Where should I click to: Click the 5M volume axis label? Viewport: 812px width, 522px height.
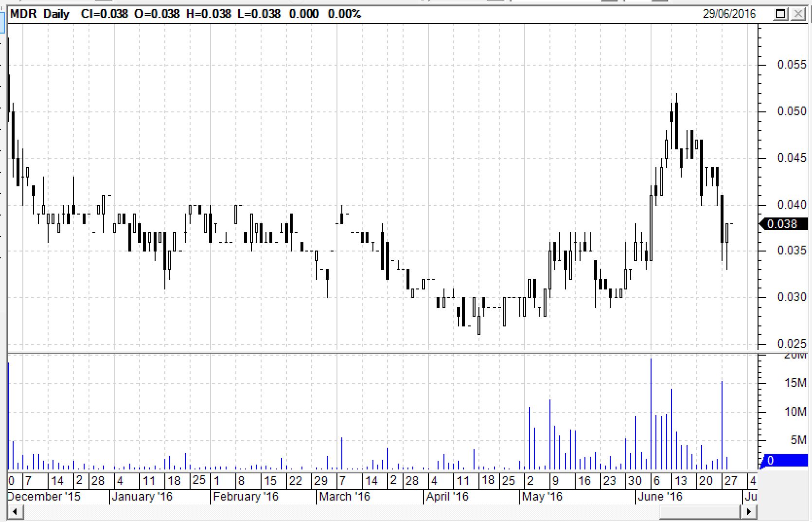(x=798, y=440)
